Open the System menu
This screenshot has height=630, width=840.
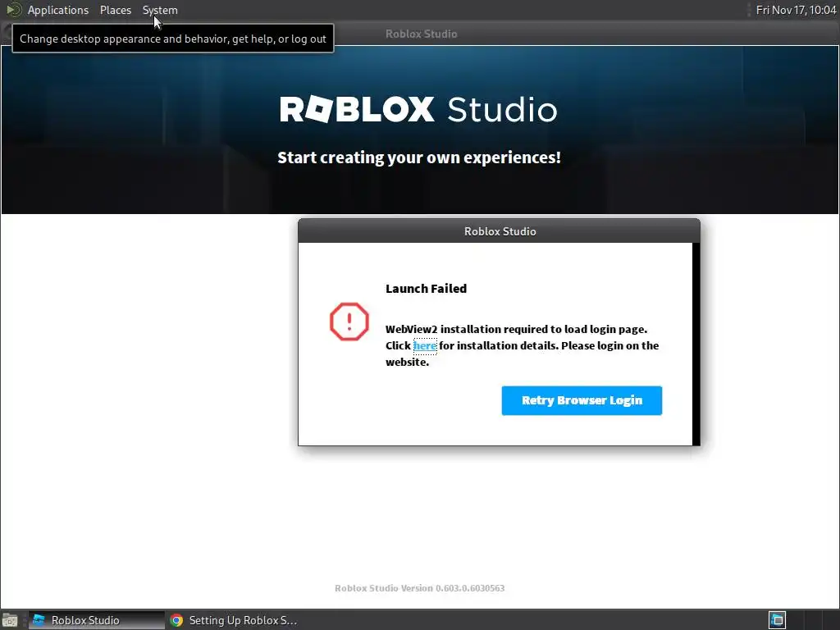(160, 10)
